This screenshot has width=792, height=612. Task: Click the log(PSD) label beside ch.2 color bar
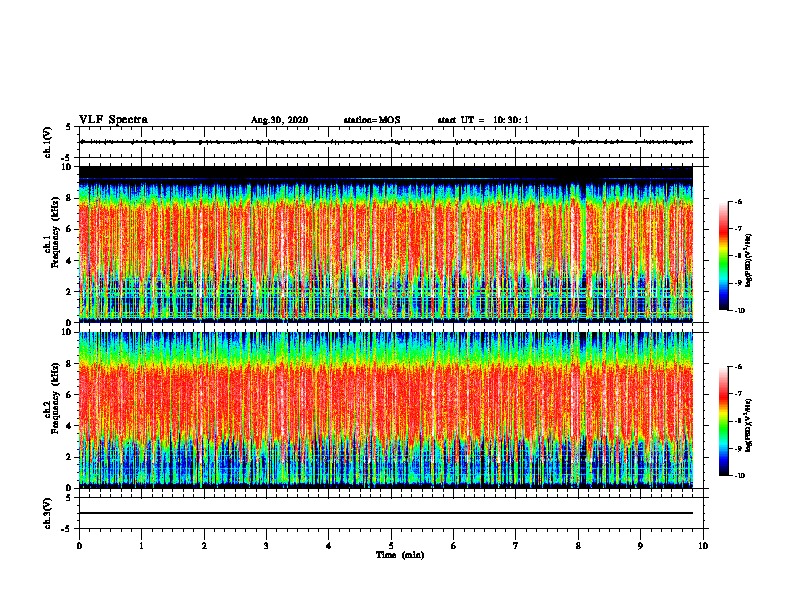[749, 425]
